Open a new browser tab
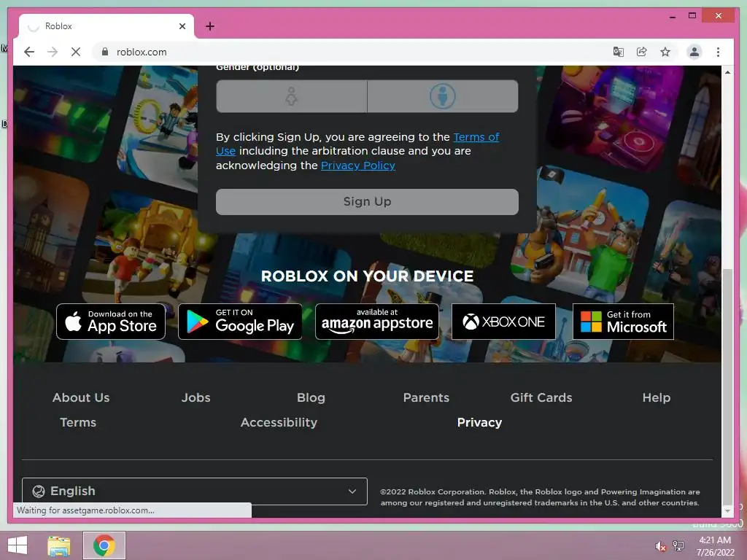This screenshot has height=560, width=747. point(209,26)
